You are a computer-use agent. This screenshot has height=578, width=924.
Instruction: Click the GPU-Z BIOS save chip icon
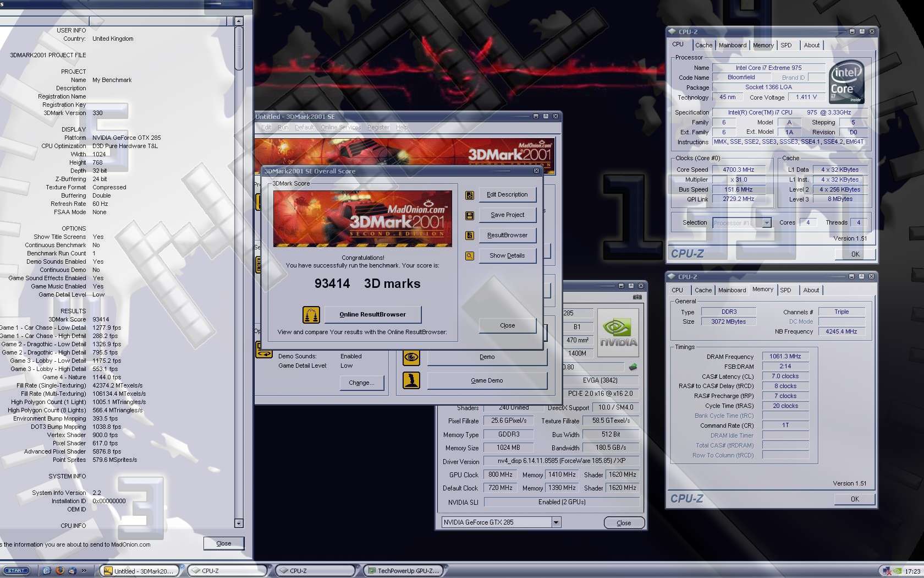[x=633, y=367]
